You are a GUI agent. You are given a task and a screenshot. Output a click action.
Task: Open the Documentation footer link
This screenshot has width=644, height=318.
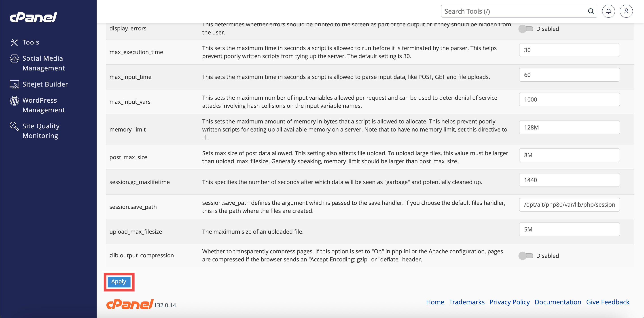click(557, 302)
